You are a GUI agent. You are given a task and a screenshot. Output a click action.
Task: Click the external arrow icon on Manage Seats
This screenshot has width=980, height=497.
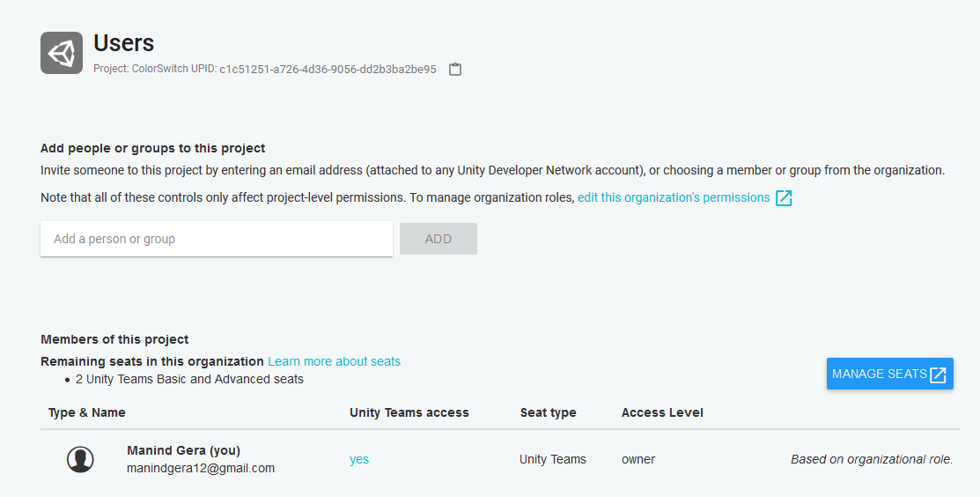coord(938,375)
